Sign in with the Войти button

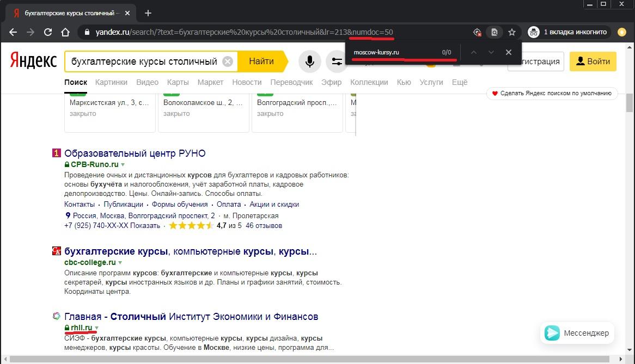593,61
